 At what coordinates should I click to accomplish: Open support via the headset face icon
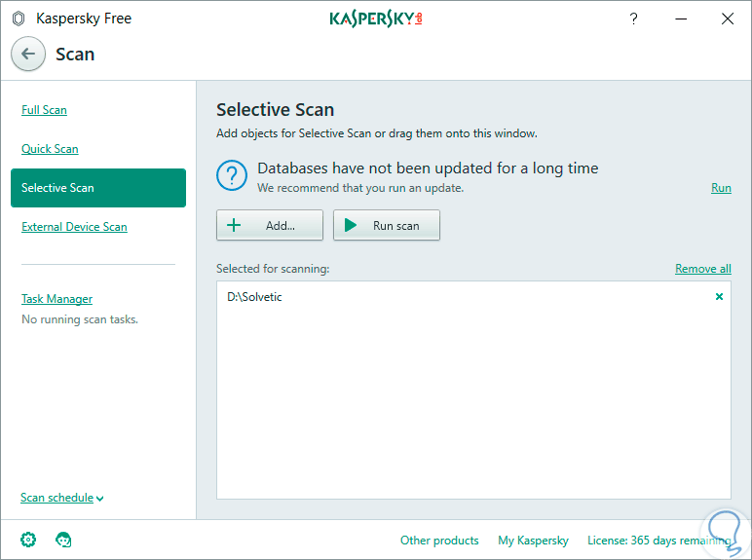point(63,540)
